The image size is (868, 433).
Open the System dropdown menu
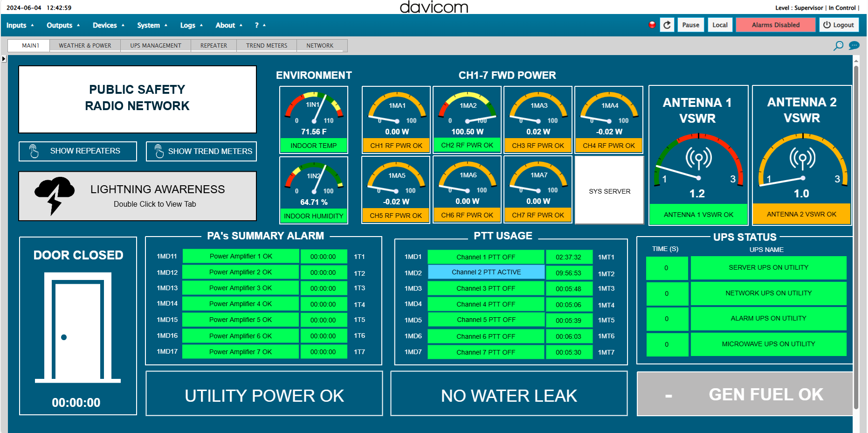pos(152,25)
